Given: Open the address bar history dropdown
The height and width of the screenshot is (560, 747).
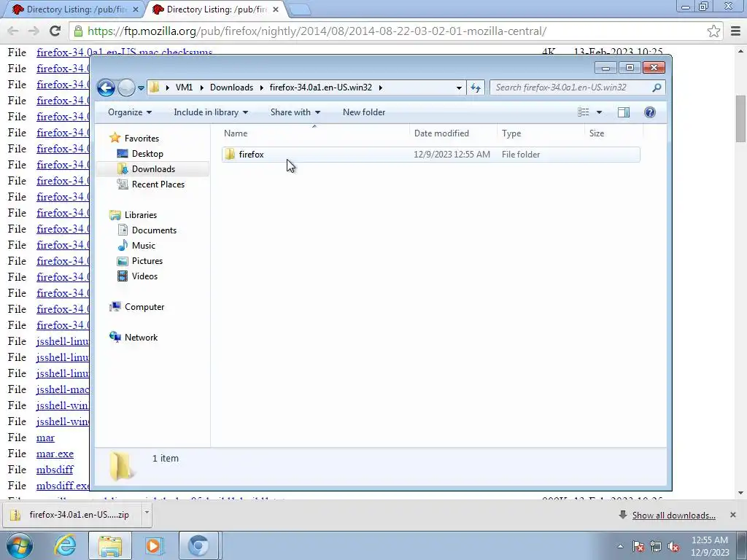Looking at the screenshot, I should pos(459,87).
